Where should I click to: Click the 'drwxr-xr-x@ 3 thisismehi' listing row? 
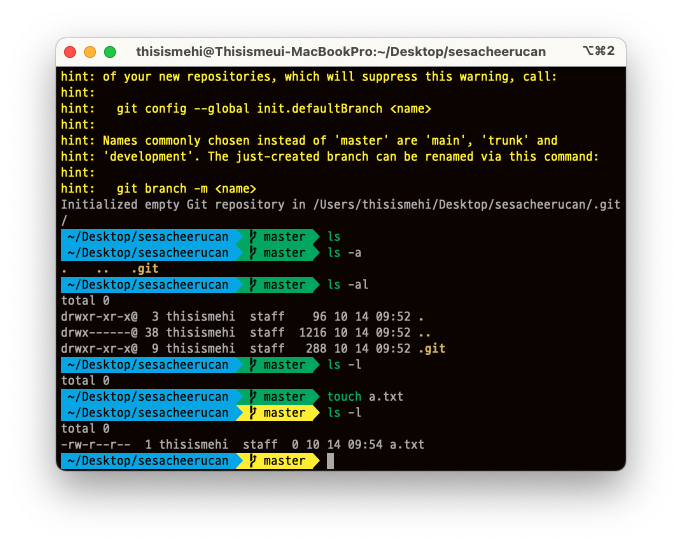point(242,317)
